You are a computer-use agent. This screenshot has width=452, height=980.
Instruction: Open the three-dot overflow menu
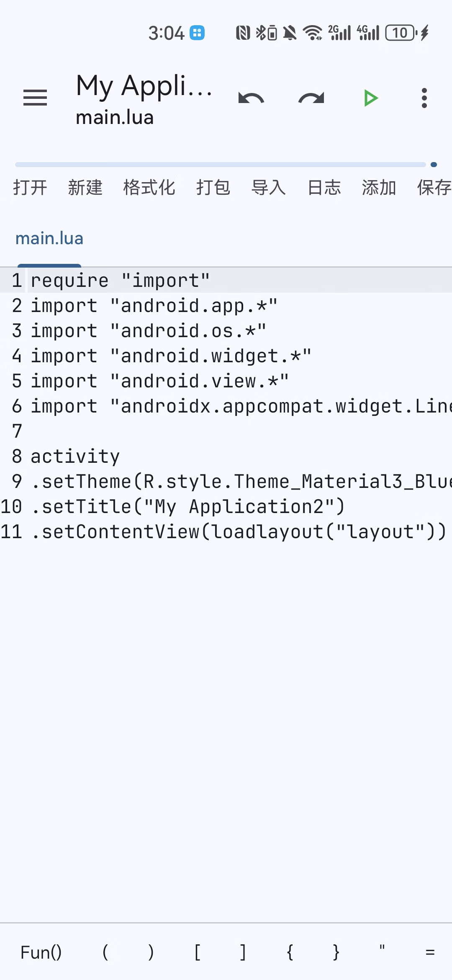(x=424, y=98)
